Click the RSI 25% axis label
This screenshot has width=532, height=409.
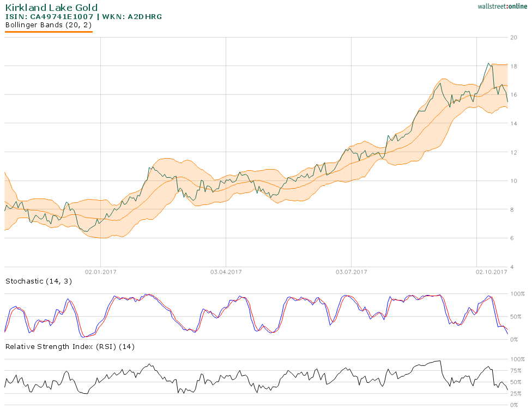516,394
